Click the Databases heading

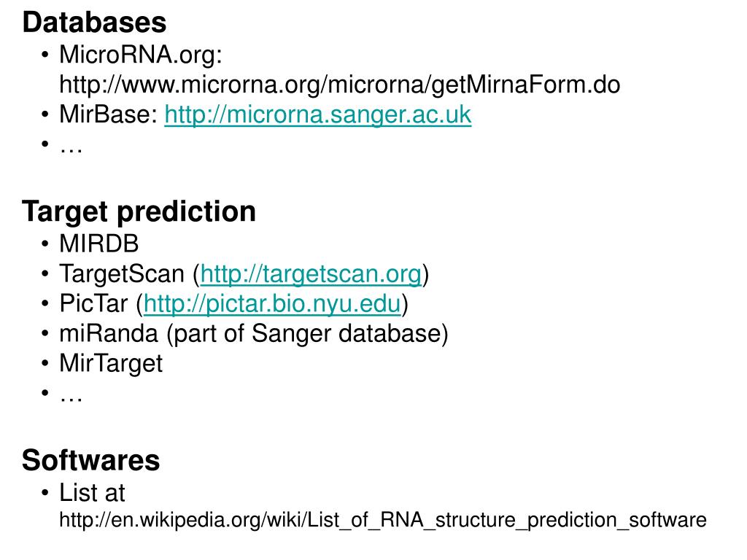pos(94,23)
